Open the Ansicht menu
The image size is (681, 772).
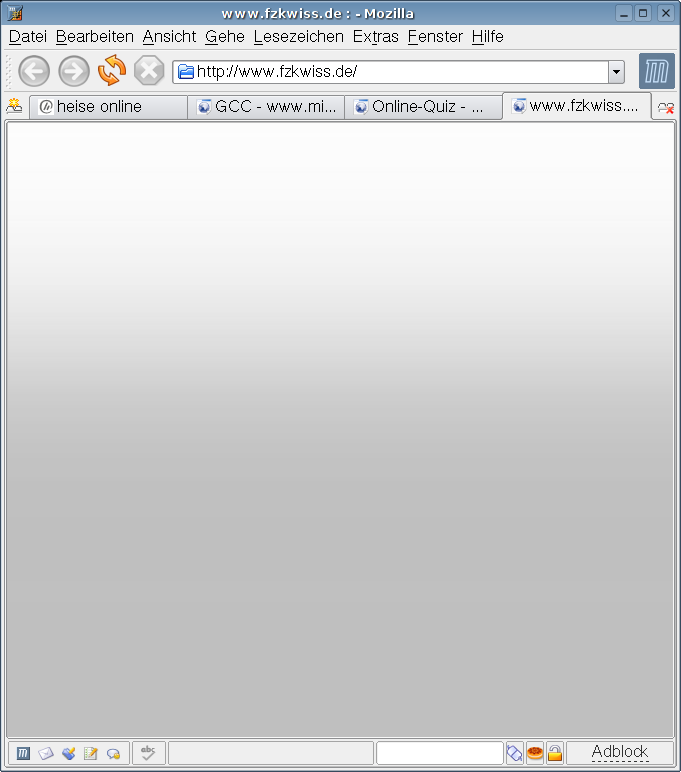(x=169, y=36)
